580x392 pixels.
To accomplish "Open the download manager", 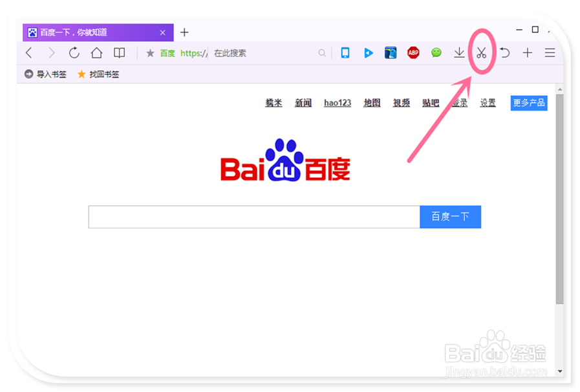I will pos(460,53).
